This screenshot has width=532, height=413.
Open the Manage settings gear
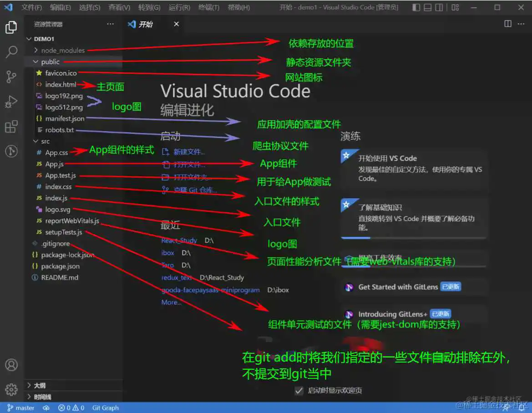(11, 390)
